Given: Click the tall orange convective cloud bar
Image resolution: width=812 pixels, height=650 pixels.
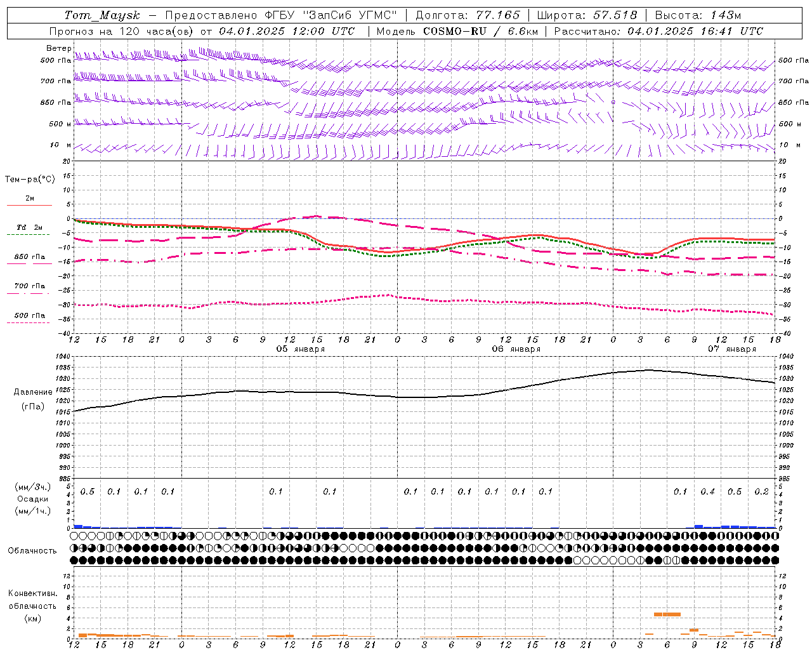Looking at the screenshot, I should (667, 614).
